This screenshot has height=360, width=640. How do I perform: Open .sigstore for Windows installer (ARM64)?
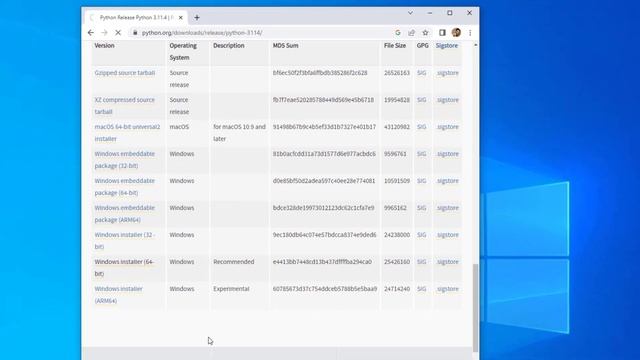click(447, 289)
